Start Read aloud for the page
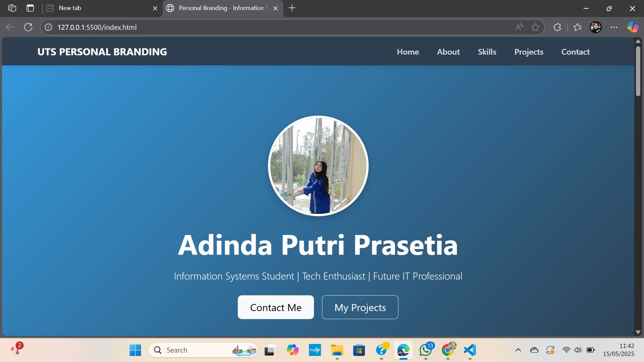 519,27
